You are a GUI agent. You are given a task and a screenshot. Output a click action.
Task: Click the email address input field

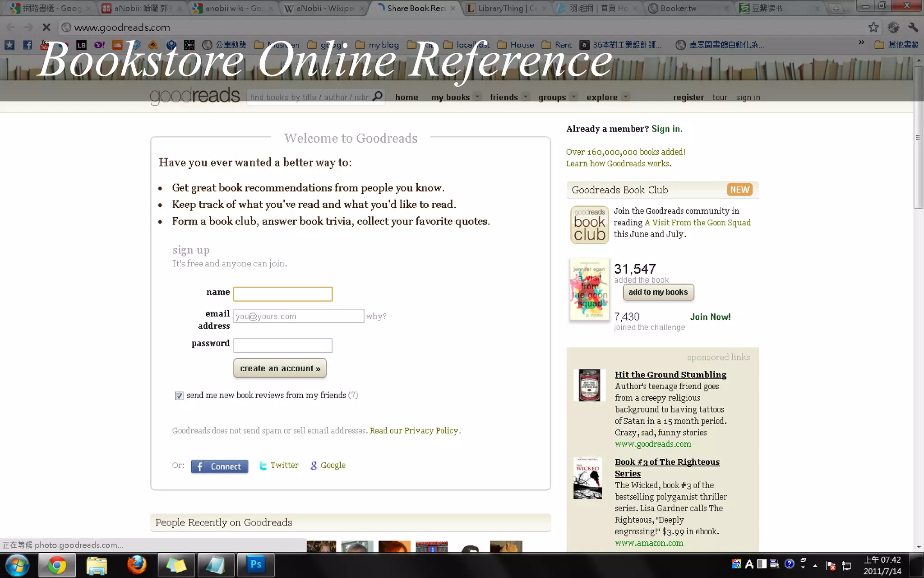click(299, 316)
